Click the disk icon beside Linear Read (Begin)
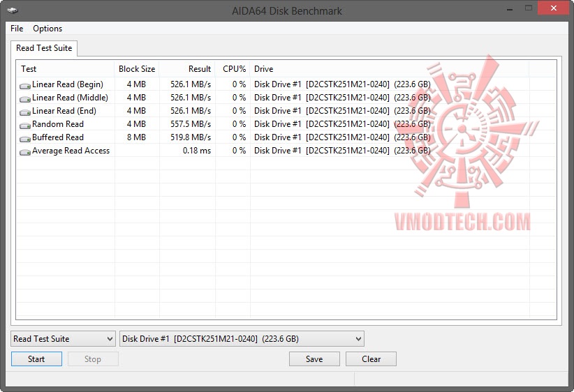The width and height of the screenshot is (574, 392). pyautogui.click(x=25, y=86)
